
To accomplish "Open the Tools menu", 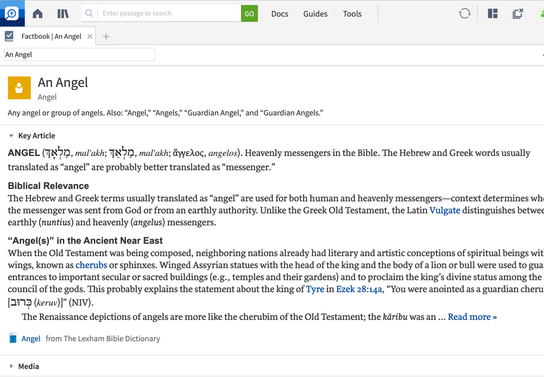I will tap(352, 14).
